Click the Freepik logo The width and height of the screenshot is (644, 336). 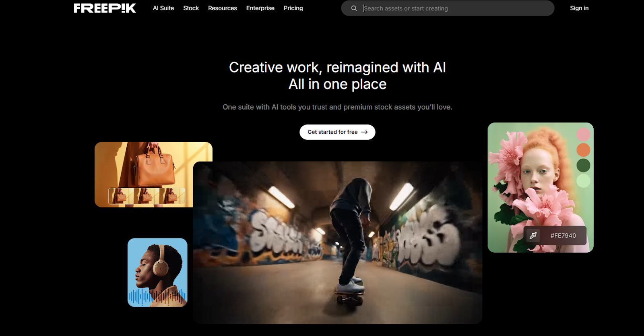105,8
